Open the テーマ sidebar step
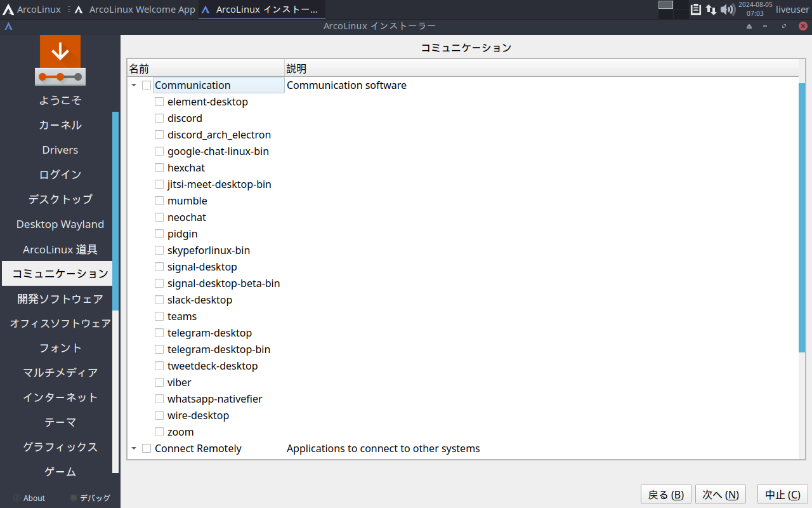The width and height of the screenshot is (812, 508). tap(60, 422)
